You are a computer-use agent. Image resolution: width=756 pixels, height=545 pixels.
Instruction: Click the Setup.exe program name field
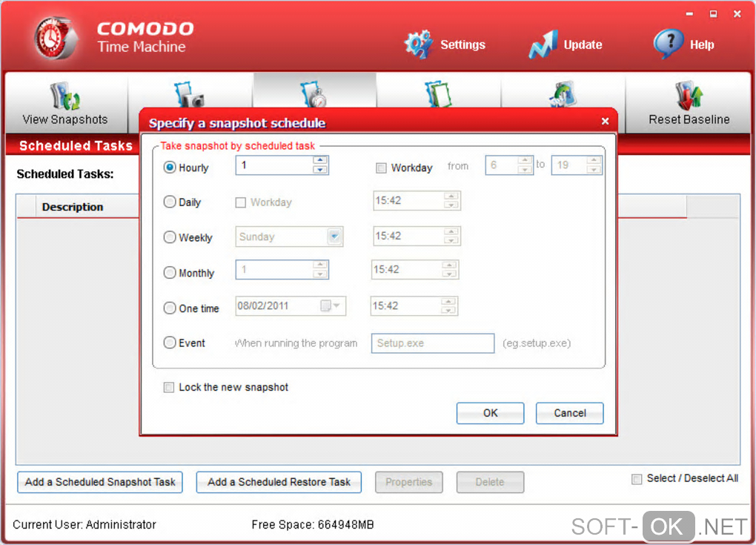(433, 343)
